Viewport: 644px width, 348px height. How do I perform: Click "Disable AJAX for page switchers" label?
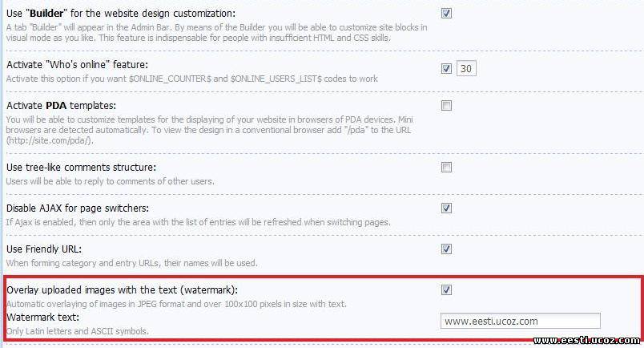point(83,208)
